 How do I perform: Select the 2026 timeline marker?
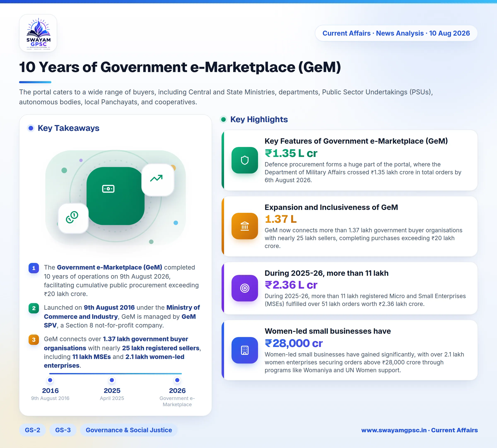coord(177,380)
